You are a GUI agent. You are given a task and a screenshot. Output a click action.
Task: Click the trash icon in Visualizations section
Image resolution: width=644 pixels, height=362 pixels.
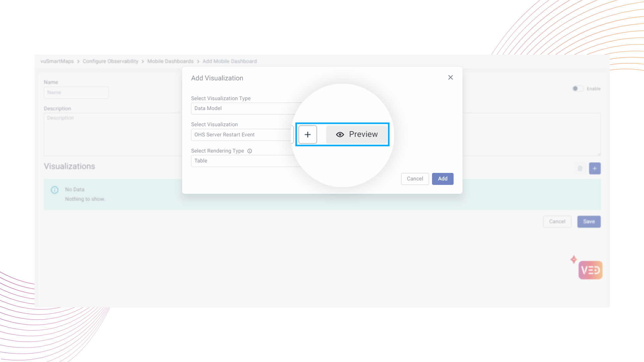pos(580,169)
